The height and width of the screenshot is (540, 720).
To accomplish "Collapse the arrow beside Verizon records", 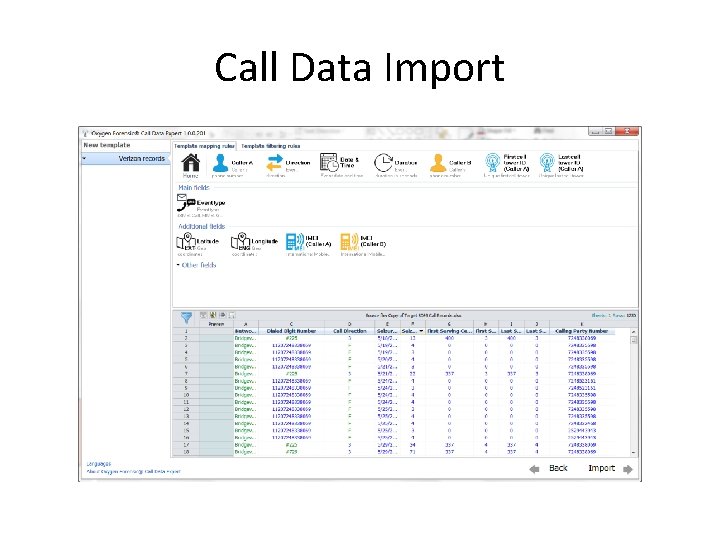I will point(84,158).
